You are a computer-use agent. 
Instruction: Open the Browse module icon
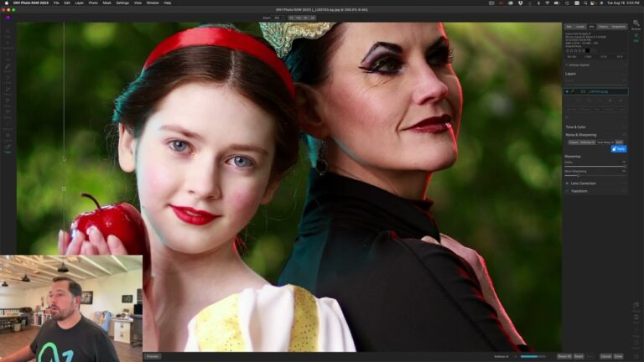(636, 24)
